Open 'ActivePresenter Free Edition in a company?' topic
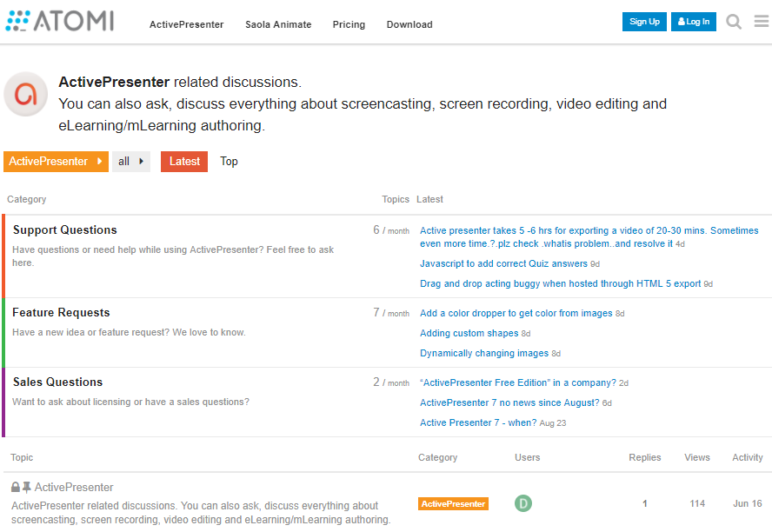772x532 pixels. (x=518, y=382)
